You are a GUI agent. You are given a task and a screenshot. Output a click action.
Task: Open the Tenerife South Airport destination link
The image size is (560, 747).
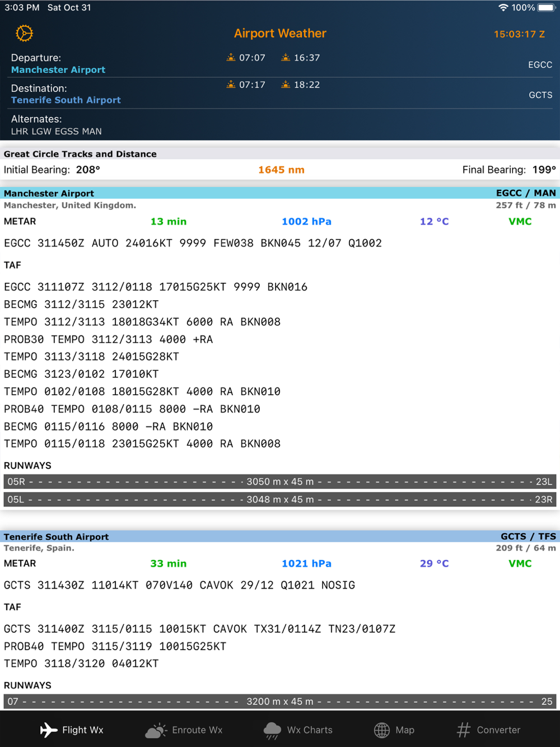(x=66, y=100)
